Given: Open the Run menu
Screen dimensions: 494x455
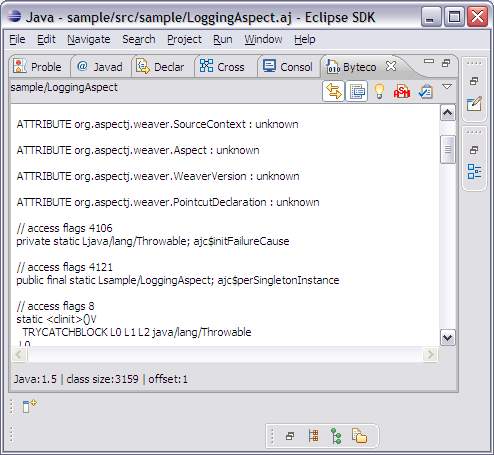Looking at the screenshot, I should pos(223,39).
